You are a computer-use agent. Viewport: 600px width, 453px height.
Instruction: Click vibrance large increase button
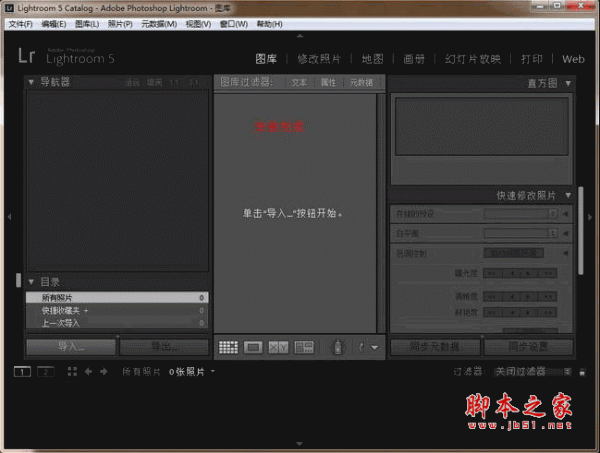pos(548,313)
